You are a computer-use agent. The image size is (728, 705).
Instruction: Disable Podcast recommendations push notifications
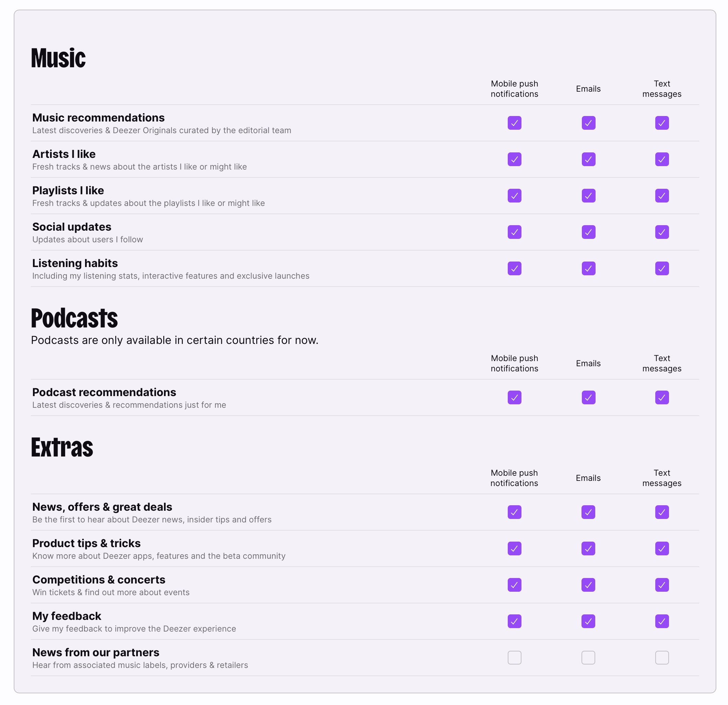514,398
